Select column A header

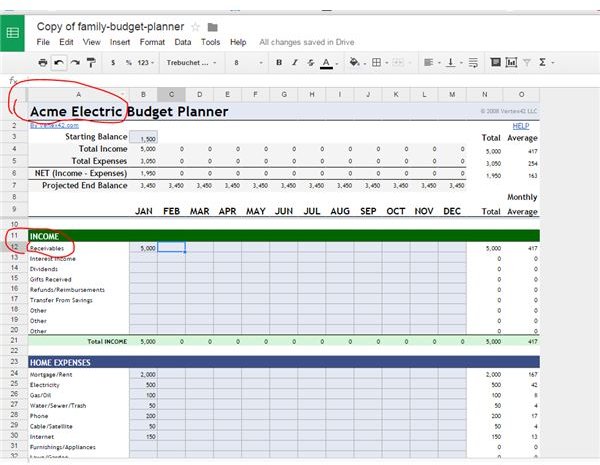coord(78,95)
